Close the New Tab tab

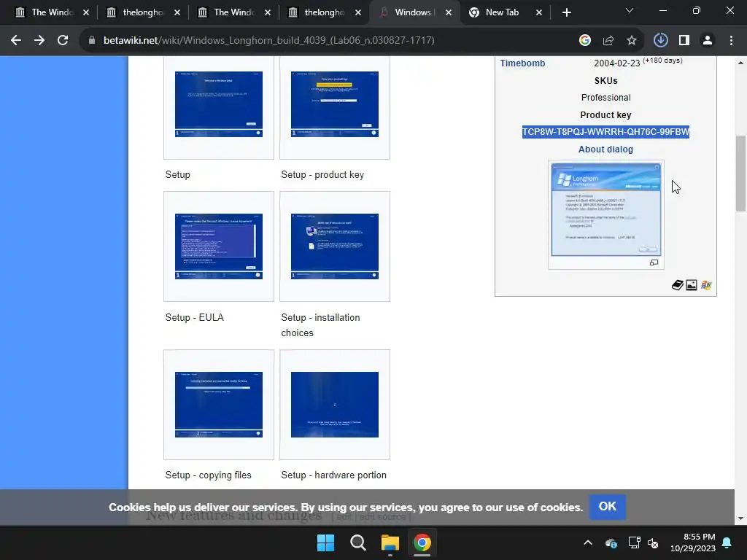pyautogui.click(x=539, y=13)
